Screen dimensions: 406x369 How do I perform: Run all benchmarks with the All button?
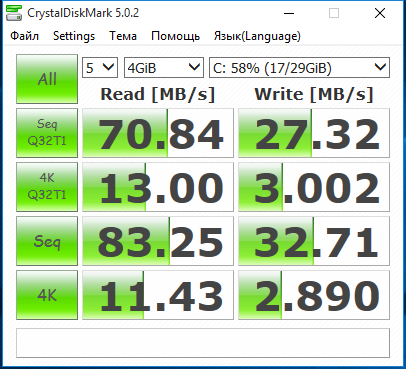(47, 79)
